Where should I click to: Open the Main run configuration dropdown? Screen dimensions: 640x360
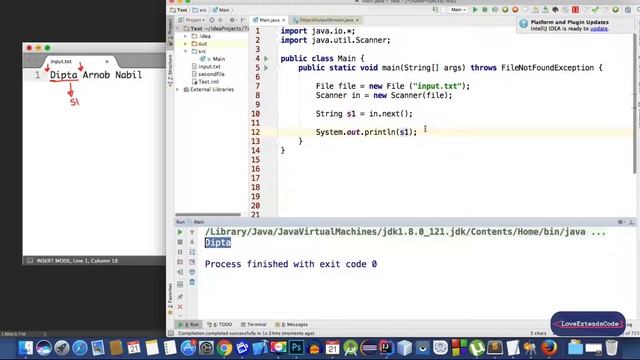pyautogui.click(x=458, y=10)
